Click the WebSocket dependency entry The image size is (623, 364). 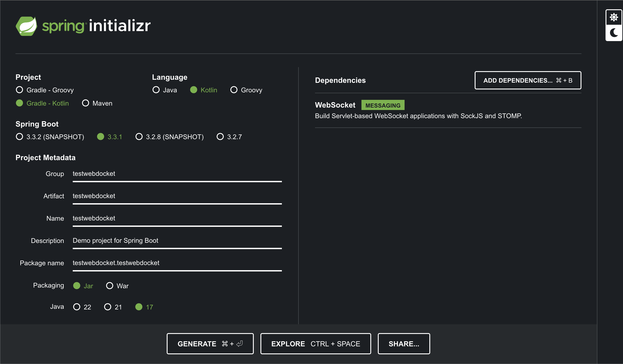coord(335,105)
